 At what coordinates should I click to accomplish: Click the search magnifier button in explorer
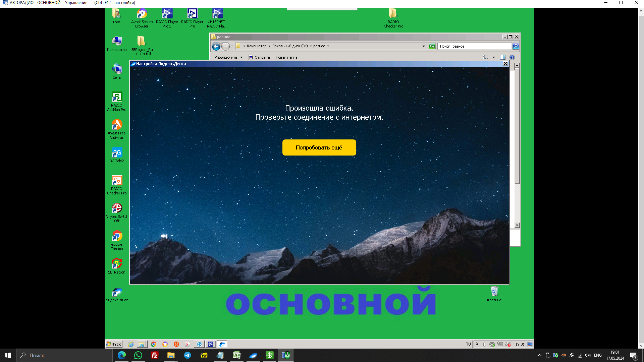tap(516, 46)
